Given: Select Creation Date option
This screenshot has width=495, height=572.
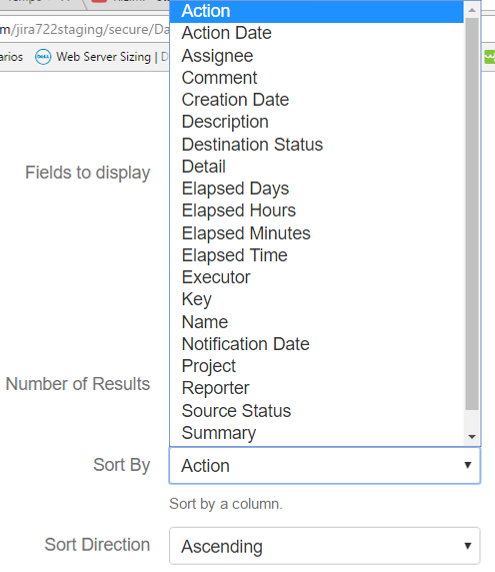Looking at the screenshot, I should pos(317,100).
